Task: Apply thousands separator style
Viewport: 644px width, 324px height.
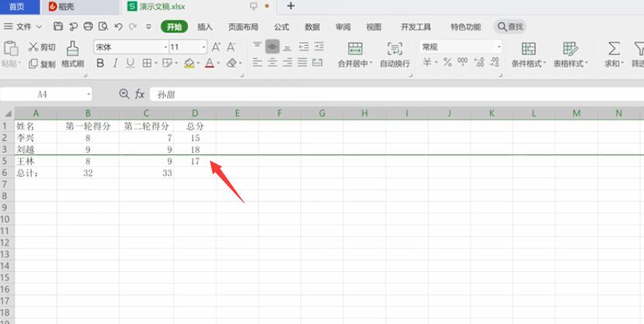Action: [462, 63]
